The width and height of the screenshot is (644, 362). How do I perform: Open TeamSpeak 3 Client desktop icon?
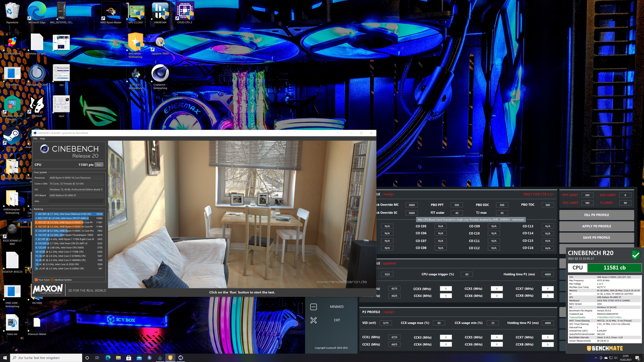tap(37, 75)
